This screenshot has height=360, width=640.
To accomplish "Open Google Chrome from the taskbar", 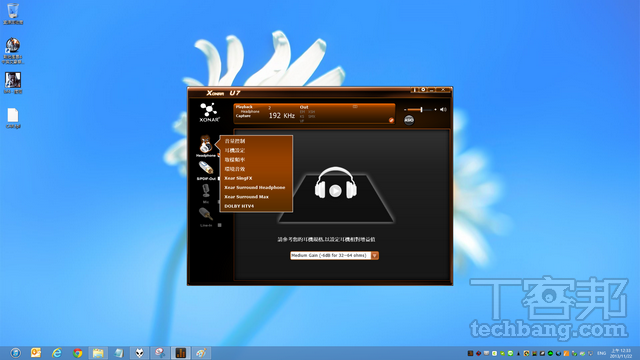I will pos(77,353).
